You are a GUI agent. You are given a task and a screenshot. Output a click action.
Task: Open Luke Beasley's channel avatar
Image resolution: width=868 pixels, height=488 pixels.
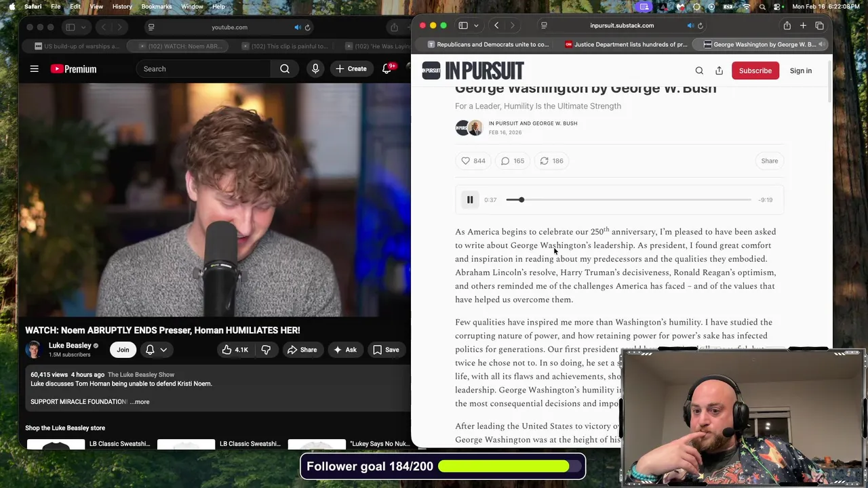pyautogui.click(x=34, y=350)
